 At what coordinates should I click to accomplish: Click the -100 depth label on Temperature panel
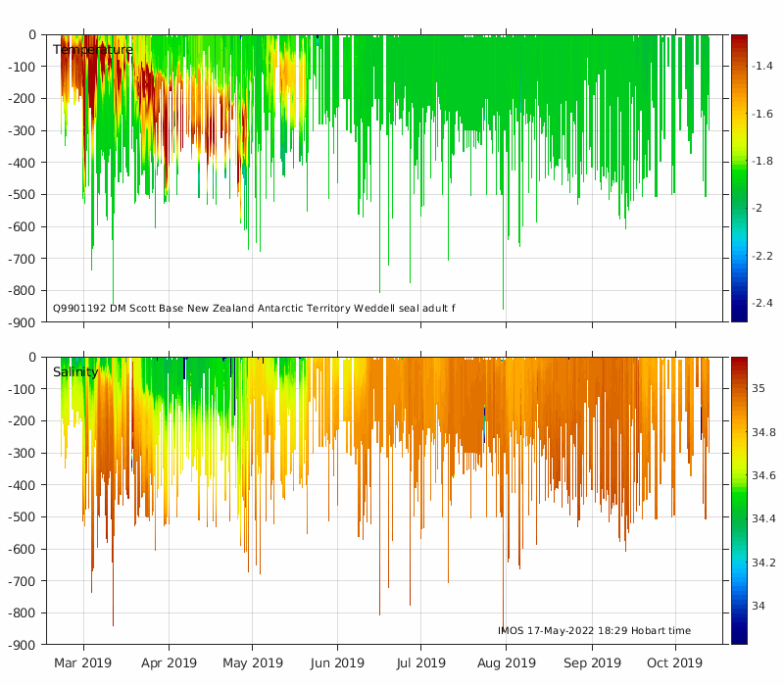point(22,67)
